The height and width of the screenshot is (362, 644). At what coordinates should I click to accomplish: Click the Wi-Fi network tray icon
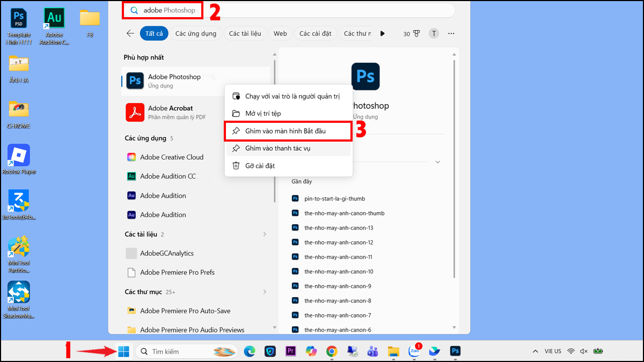pyautogui.click(x=571, y=351)
